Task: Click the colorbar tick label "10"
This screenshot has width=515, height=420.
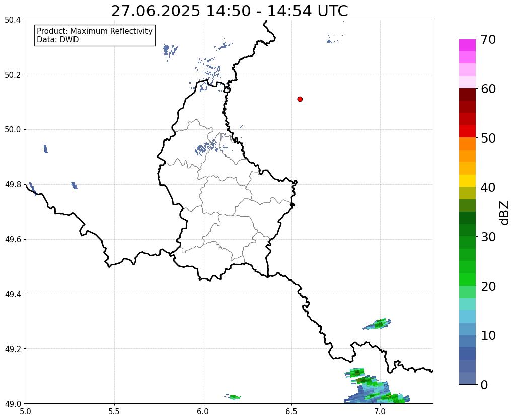Action: tap(488, 335)
